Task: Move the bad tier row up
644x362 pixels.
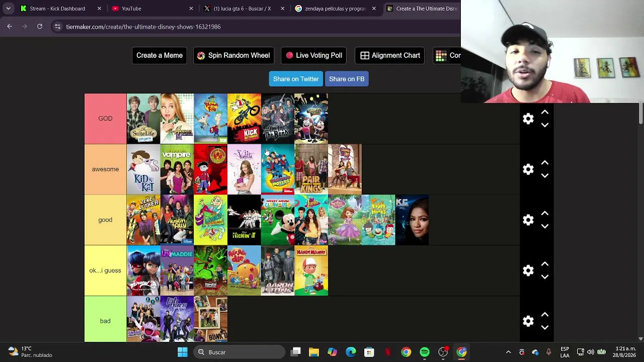Action: coord(545,315)
